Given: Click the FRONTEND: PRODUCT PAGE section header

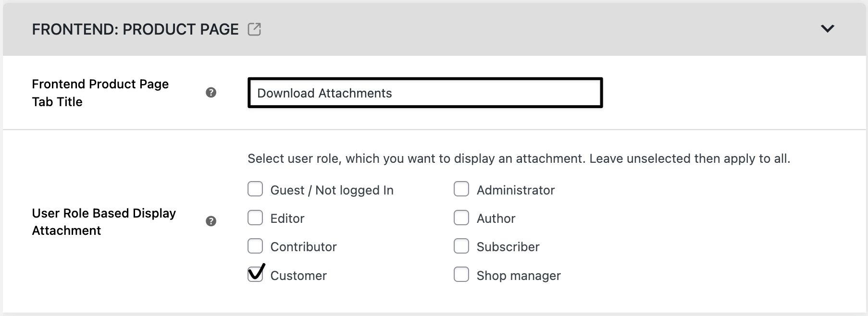Looking at the screenshot, I should tap(135, 29).
